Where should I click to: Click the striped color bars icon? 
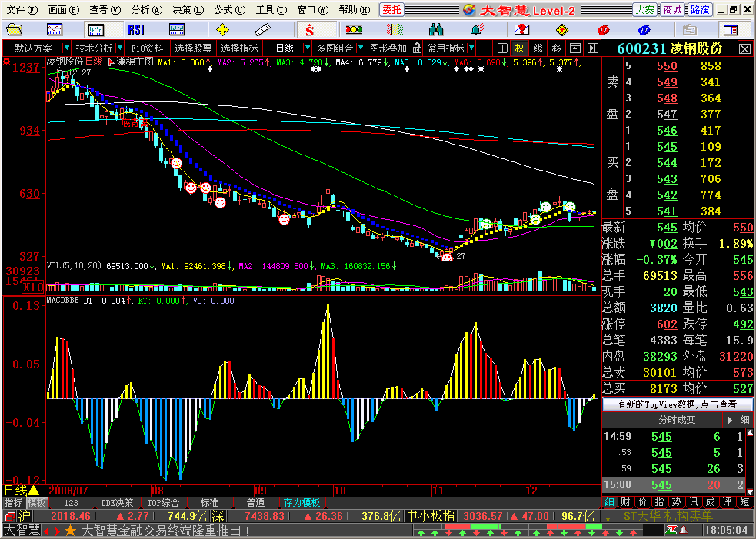tap(395, 30)
